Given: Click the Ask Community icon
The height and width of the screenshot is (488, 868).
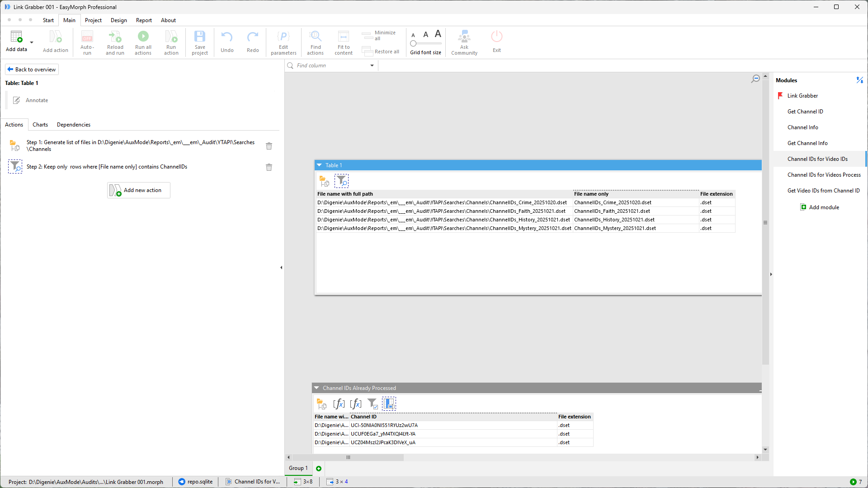Looking at the screenshot, I should pyautogui.click(x=464, y=37).
